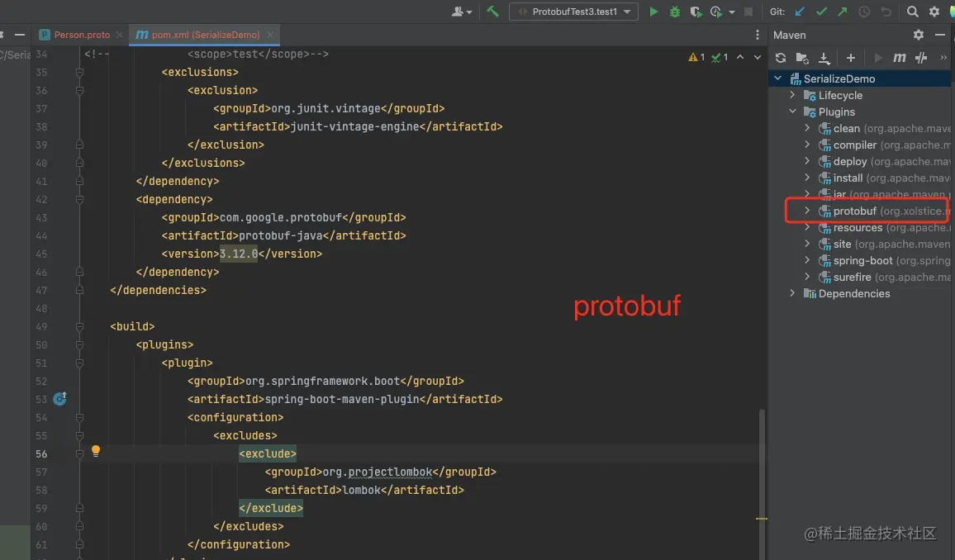The height and width of the screenshot is (560, 955).
Task: Go to previous highlighted error arrow
Action: click(x=740, y=57)
